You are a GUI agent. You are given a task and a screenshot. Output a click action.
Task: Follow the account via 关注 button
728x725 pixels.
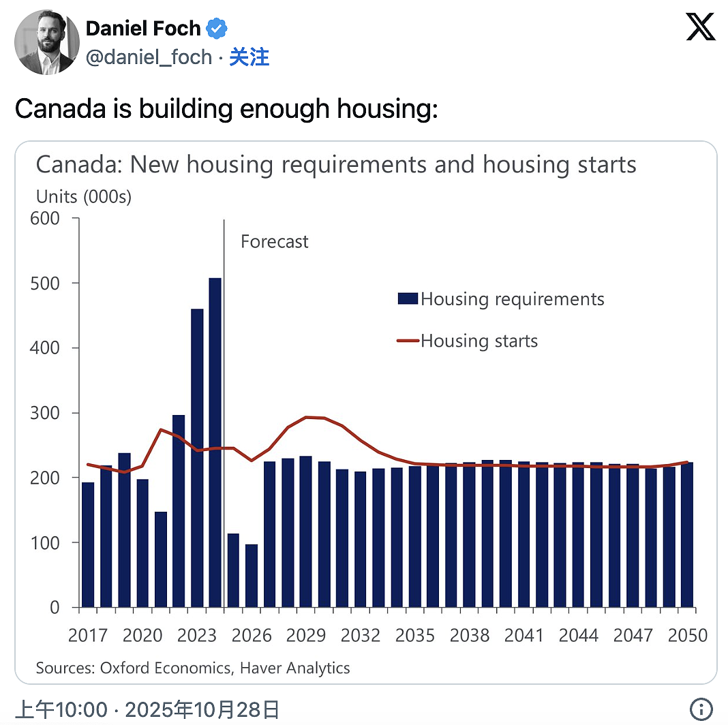249,57
